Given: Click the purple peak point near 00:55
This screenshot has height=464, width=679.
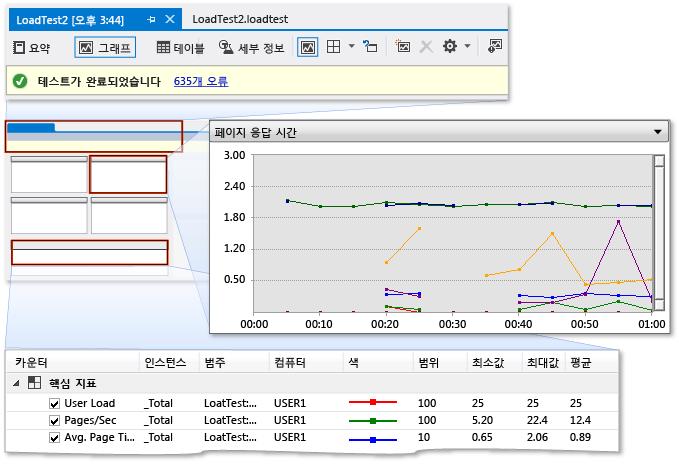Looking at the screenshot, I should pyautogui.click(x=618, y=222).
